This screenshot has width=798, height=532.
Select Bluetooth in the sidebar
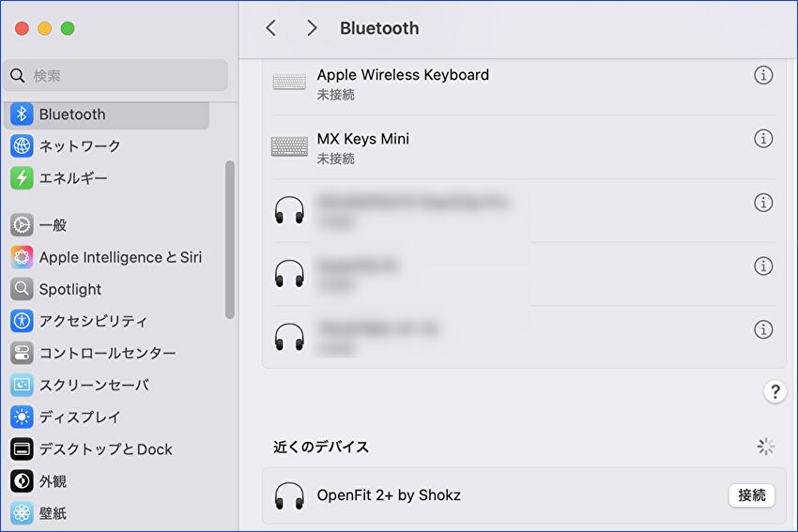click(72, 114)
